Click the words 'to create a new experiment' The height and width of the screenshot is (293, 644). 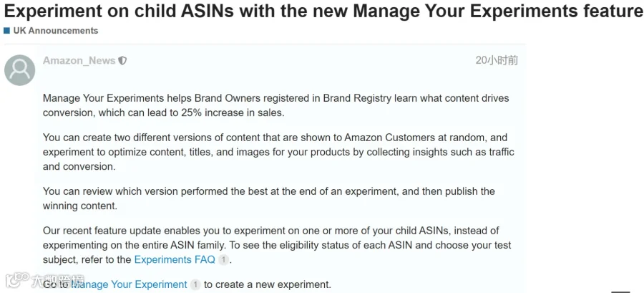tap(268, 284)
